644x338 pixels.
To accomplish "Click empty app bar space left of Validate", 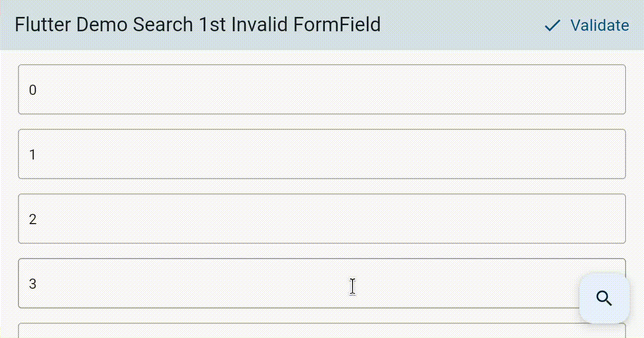I will pos(462,25).
